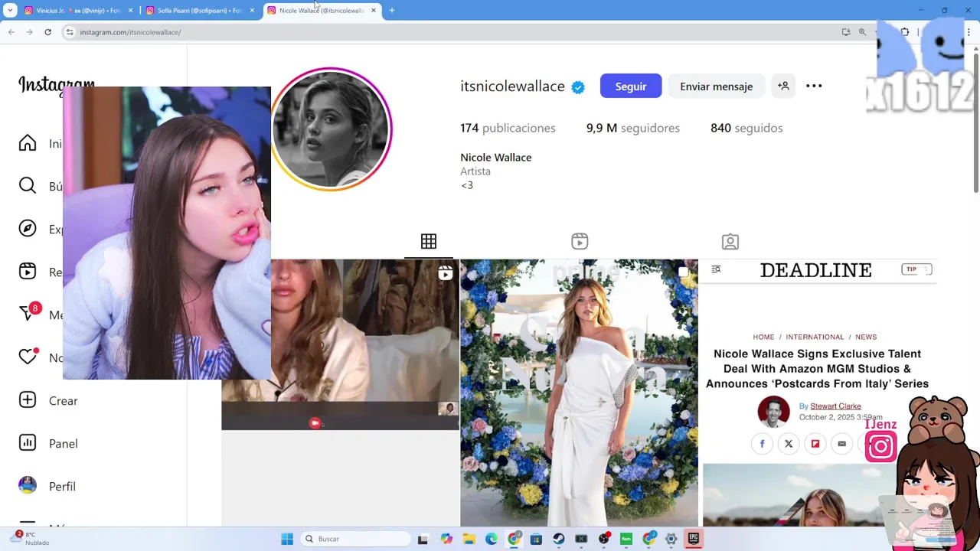The height and width of the screenshot is (551, 980).
Task: Open the 9,9 M seguidores list
Action: point(633,128)
